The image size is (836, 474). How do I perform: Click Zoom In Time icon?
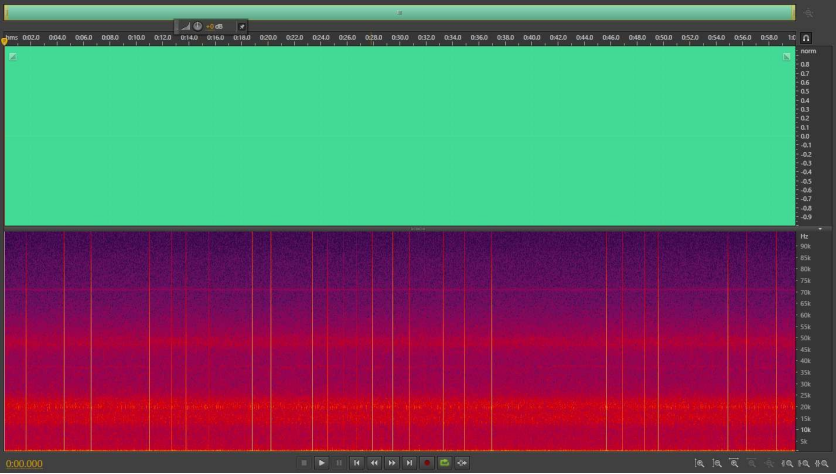pos(734,463)
